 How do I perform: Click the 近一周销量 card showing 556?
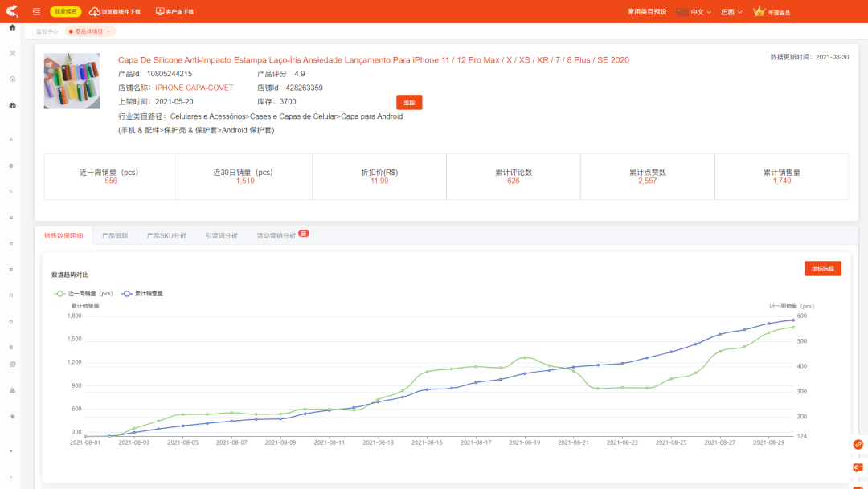point(111,177)
